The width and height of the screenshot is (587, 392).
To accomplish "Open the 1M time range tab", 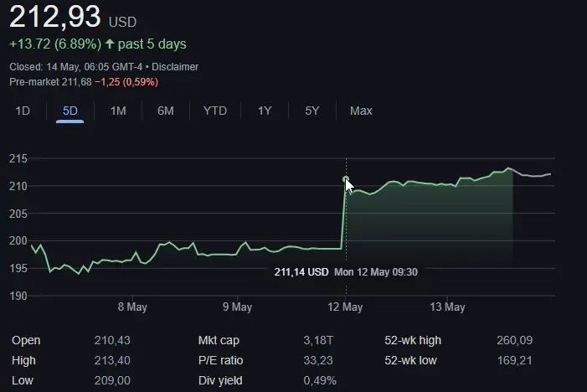I will [118, 111].
